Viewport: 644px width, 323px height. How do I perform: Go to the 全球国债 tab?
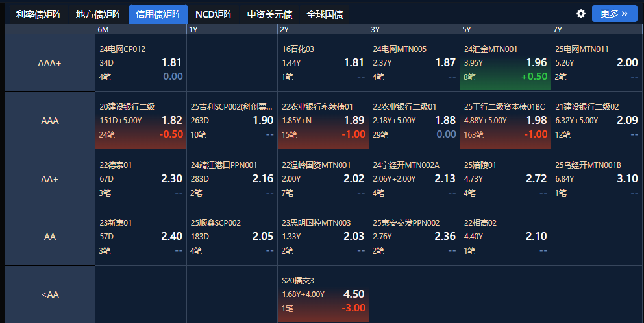tap(325, 14)
